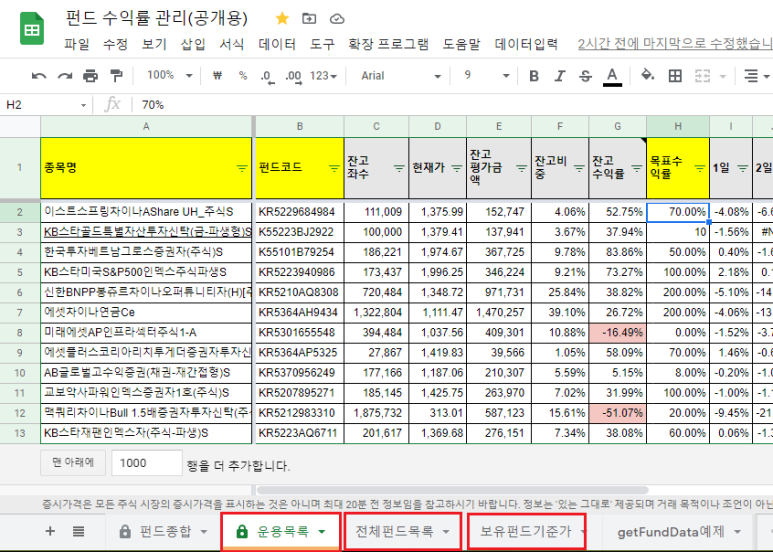773x552 pixels.
Task: Open the zoom 100% dropdown
Action: click(169, 75)
